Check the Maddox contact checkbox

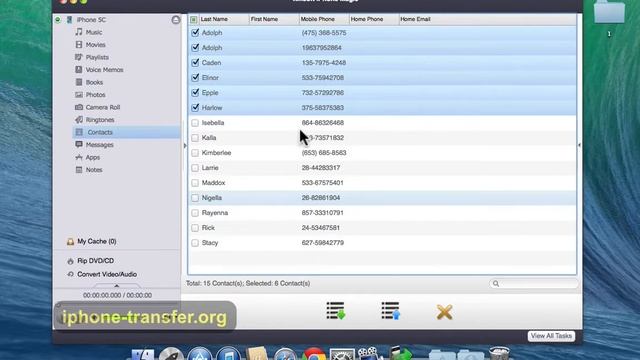(x=195, y=183)
